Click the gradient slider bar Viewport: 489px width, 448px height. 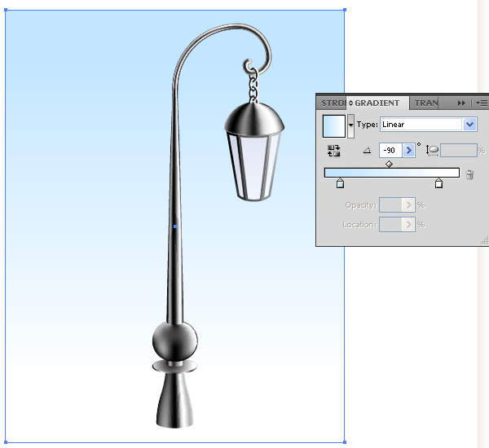click(x=392, y=173)
